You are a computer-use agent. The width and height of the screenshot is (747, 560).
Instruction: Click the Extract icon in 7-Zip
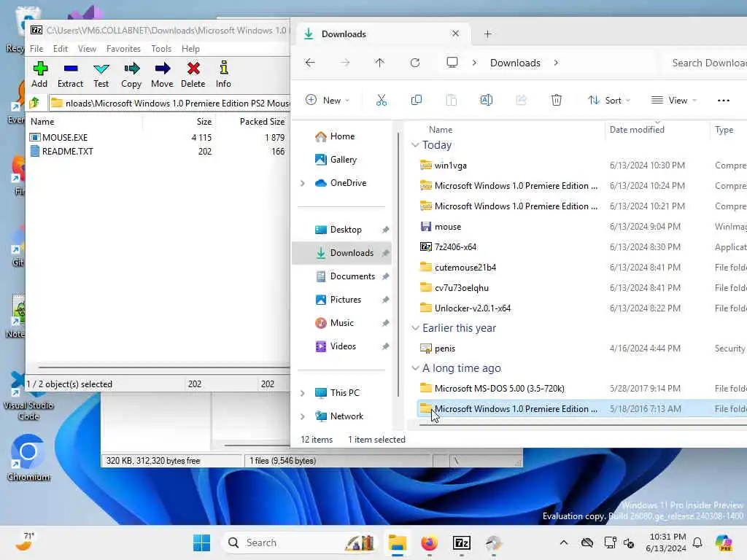pos(70,74)
